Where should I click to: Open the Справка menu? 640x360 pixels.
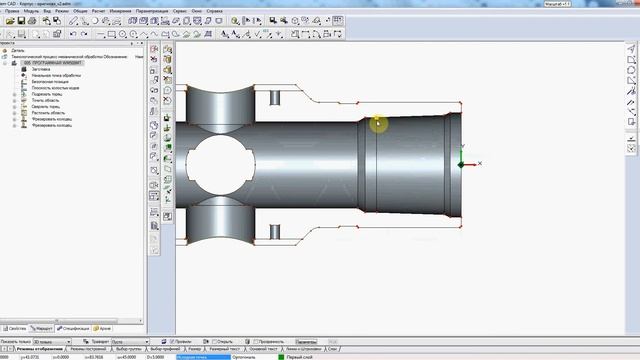(214, 11)
